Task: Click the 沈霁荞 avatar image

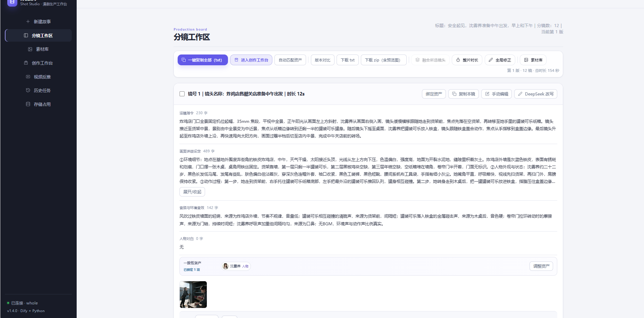Action: [x=226, y=266]
